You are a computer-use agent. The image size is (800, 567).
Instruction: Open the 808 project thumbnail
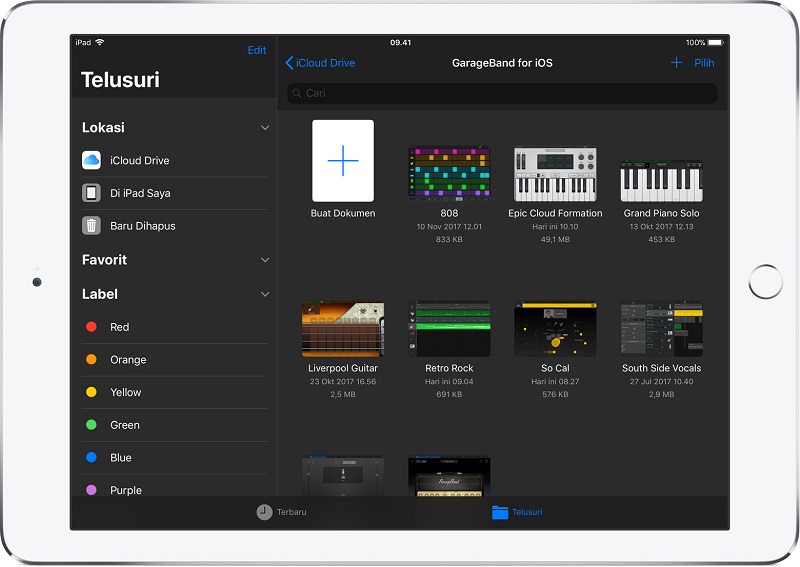coord(449,174)
